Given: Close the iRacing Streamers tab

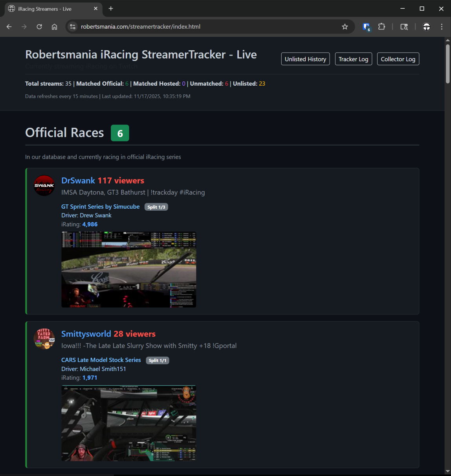Looking at the screenshot, I should pos(95,9).
